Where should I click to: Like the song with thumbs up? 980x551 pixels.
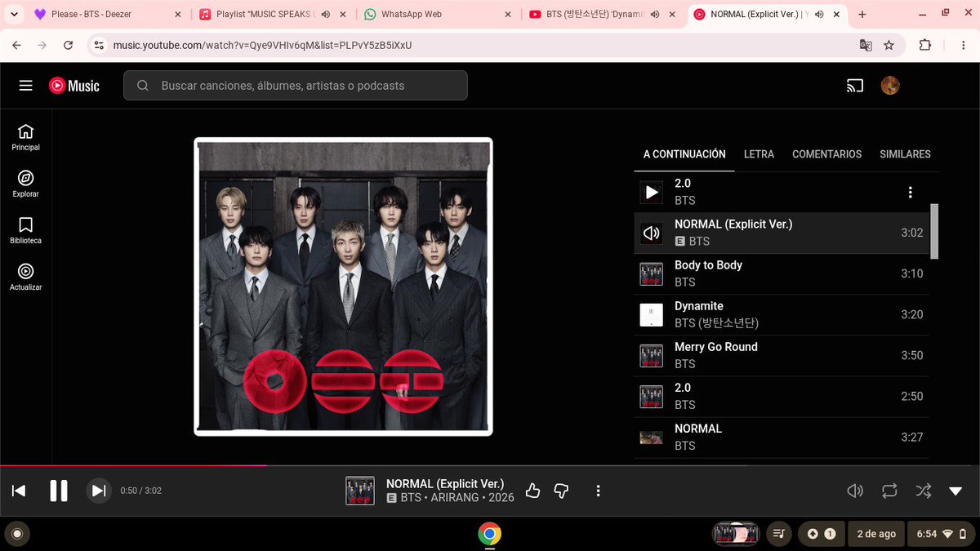[533, 491]
